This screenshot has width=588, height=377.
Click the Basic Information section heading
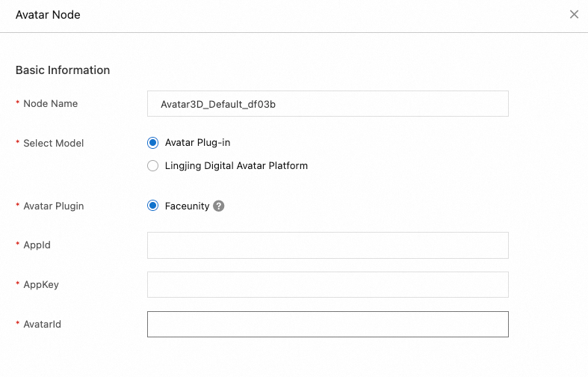(x=63, y=70)
